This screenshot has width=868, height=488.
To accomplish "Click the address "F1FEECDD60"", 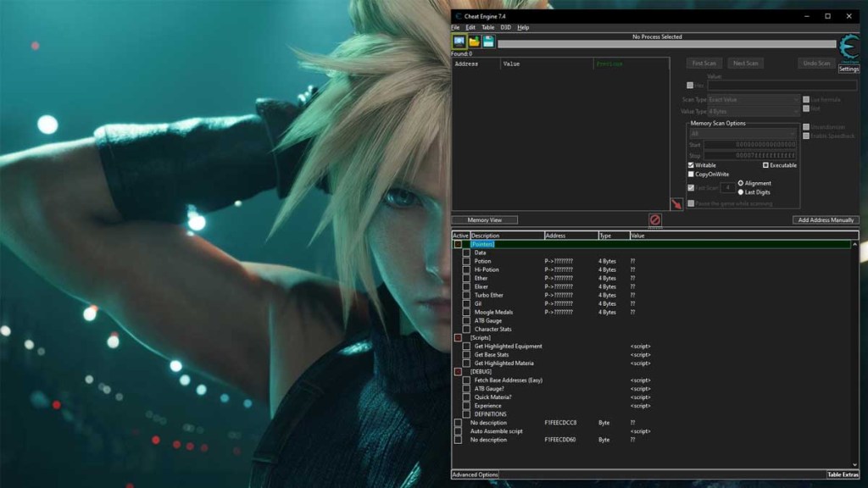I will [x=560, y=440].
